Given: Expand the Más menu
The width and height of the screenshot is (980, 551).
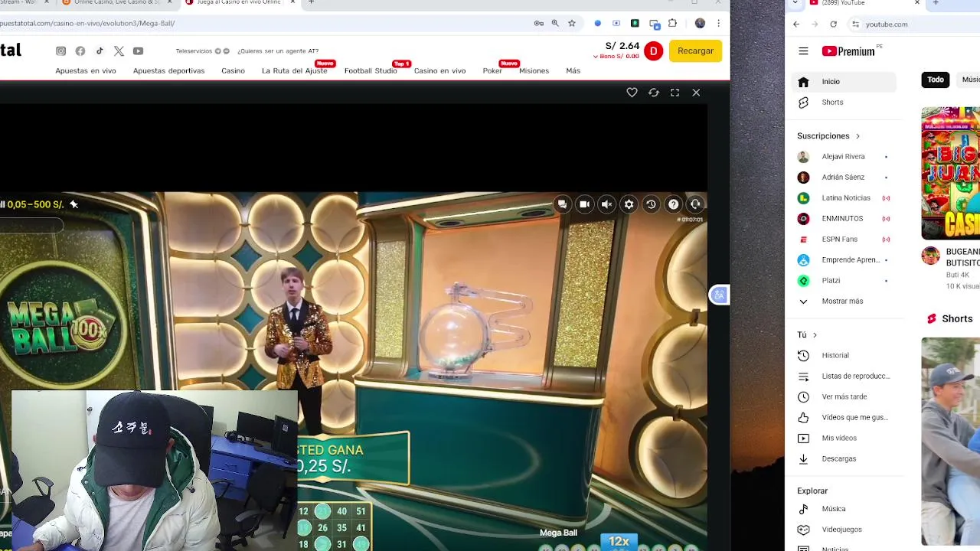Looking at the screenshot, I should tap(573, 70).
